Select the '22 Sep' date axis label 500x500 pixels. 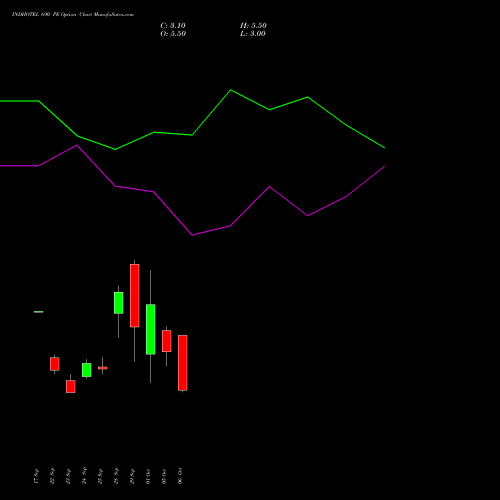52,476
